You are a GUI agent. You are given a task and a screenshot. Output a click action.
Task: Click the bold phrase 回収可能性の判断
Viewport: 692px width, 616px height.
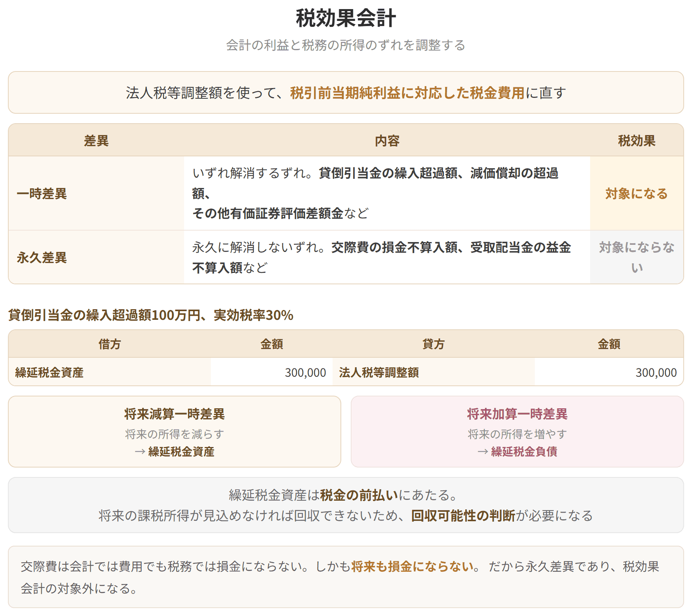pyautogui.click(x=463, y=515)
